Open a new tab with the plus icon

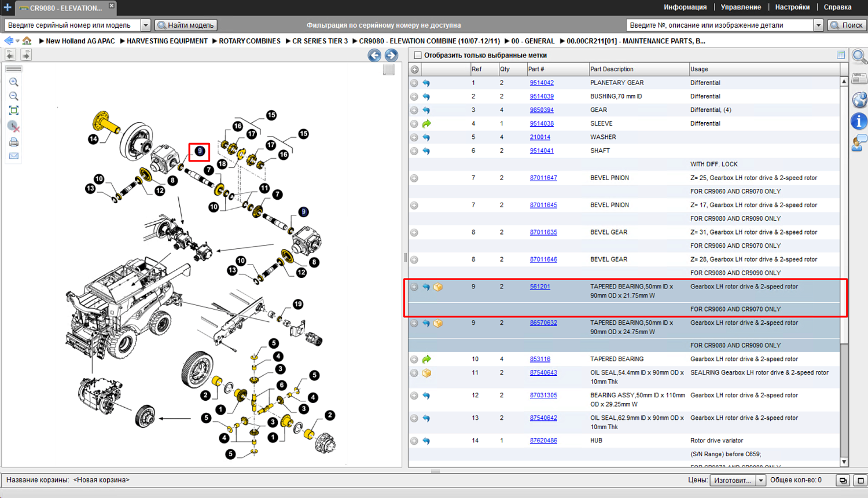[8, 8]
